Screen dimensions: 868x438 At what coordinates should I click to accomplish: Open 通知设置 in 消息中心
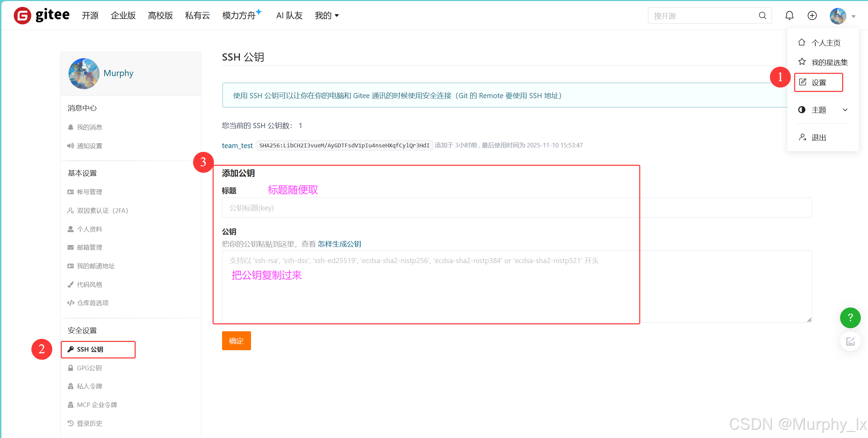point(90,146)
